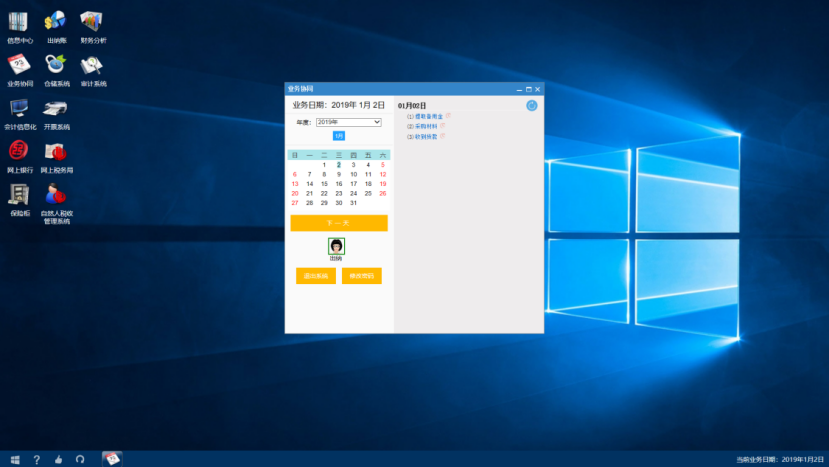Maximize the 业务协同 window

(529, 89)
